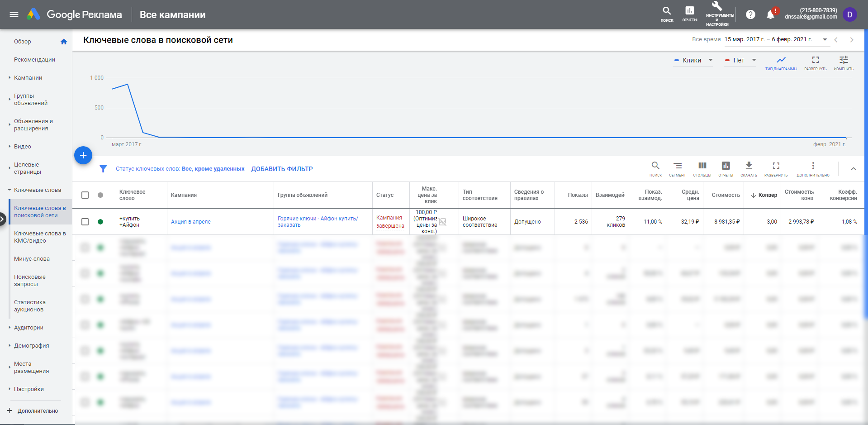
Task: Go to previous date range arrow
Action: coord(836,40)
